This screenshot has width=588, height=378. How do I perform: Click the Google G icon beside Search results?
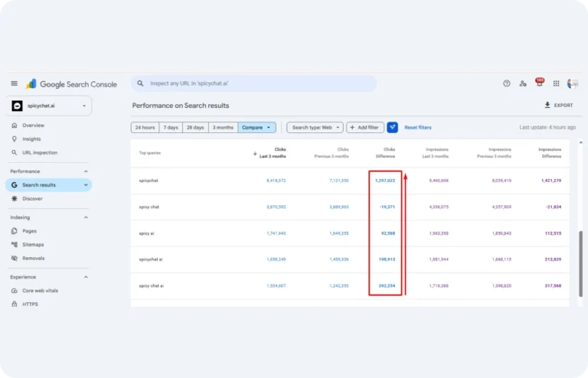click(x=15, y=184)
